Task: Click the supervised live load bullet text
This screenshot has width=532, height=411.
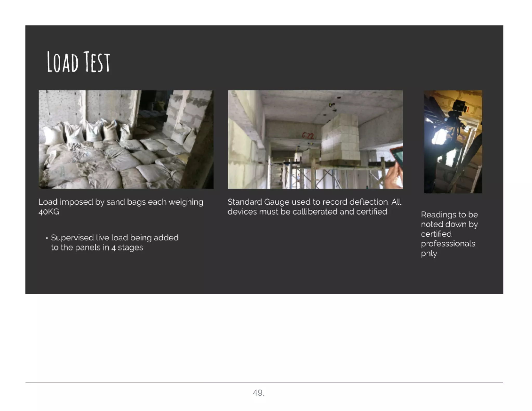Action: tap(115, 242)
